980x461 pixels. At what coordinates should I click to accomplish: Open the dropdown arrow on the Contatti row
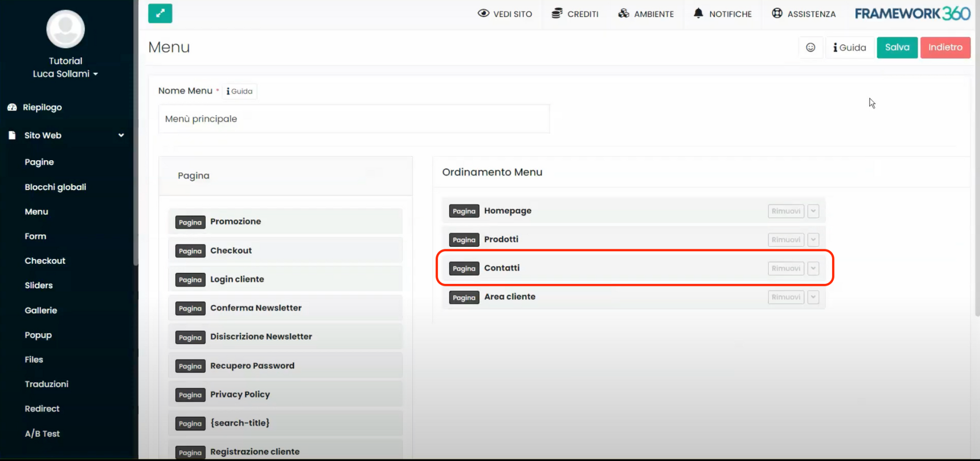pyautogui.click(x=814, y=268)
